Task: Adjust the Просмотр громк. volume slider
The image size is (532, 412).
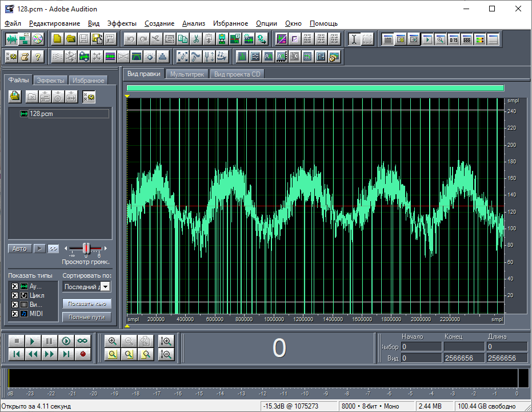Action: [x=86, y=248]
